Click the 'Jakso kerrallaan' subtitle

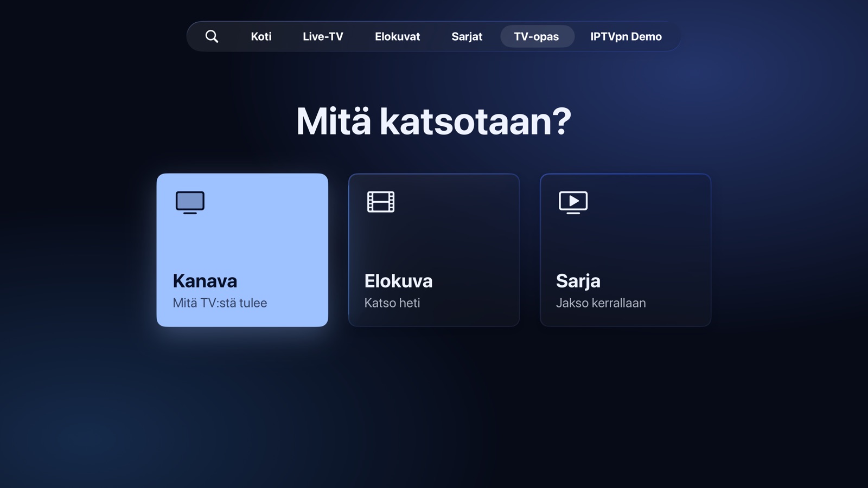click(x=601, y=303)
